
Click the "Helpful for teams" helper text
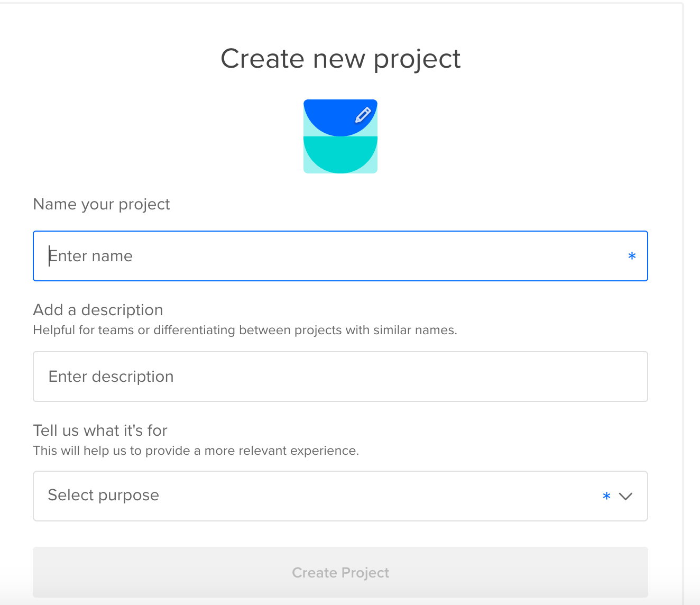coord(245,331)
